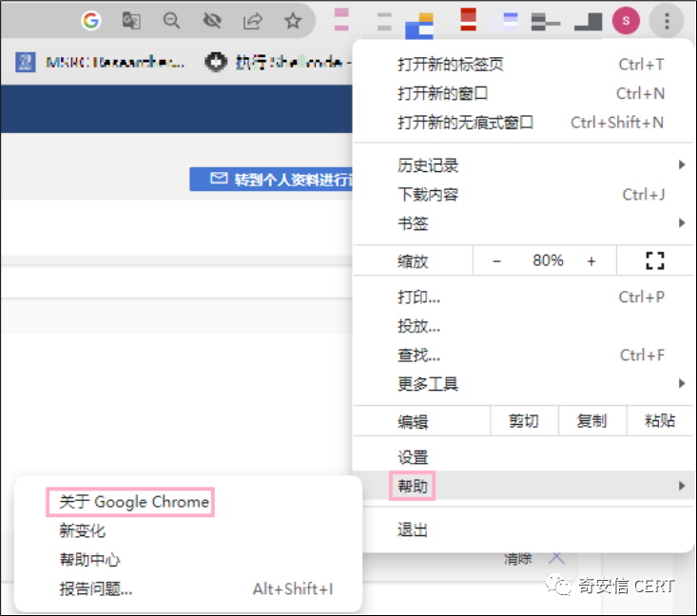Select 打开新的窗口 menu item

point(522,93)
